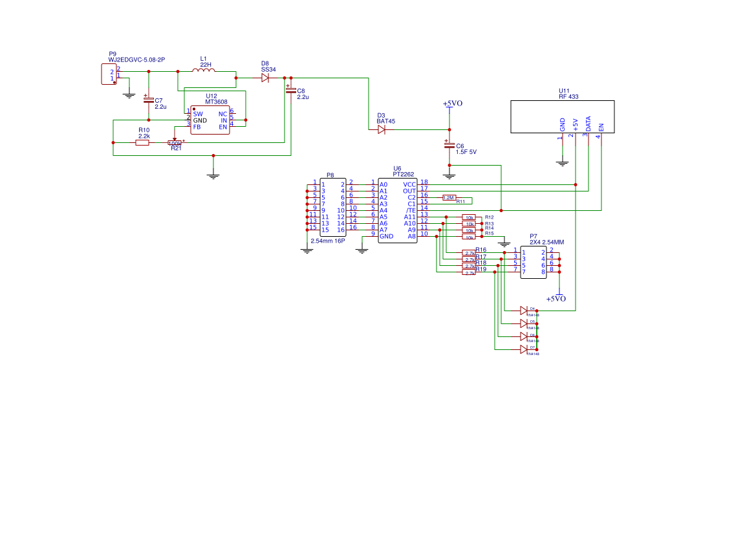Select the A8 pin label on PT2262

[x=412, y=236]
